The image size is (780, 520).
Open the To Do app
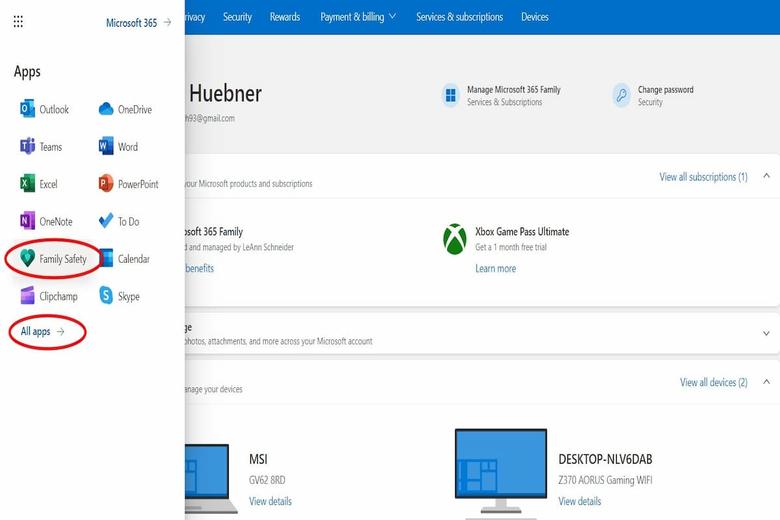(x=106, y=221)
